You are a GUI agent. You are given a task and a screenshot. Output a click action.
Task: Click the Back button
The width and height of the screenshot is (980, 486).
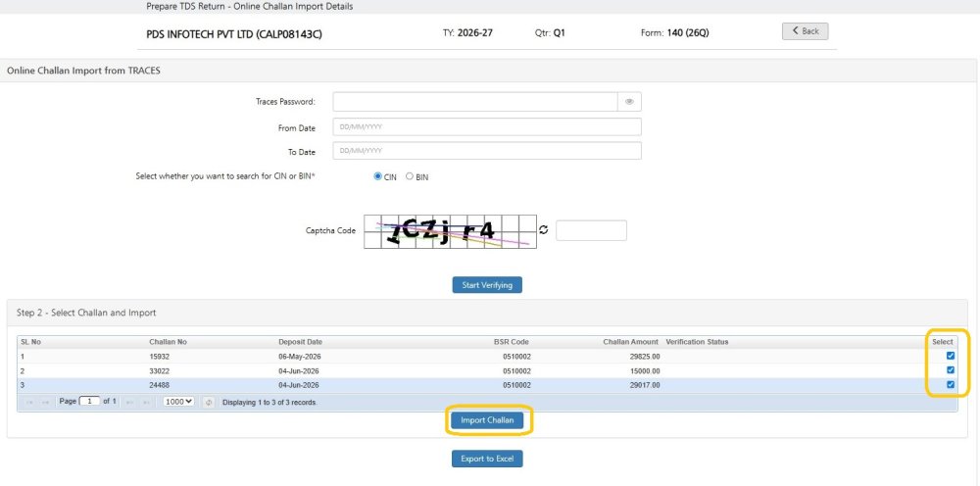point(805,31)
